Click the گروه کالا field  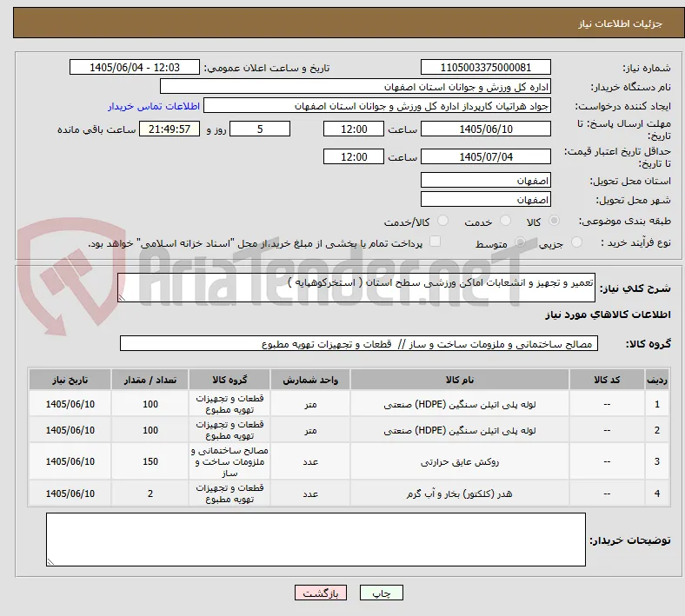(359, 343)
